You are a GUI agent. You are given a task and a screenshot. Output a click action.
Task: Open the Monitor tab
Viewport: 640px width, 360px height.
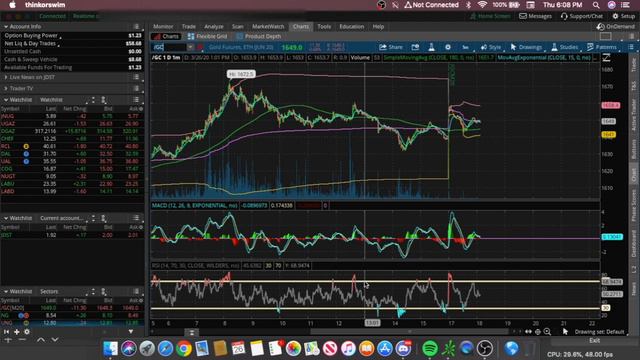click(163, 27)
